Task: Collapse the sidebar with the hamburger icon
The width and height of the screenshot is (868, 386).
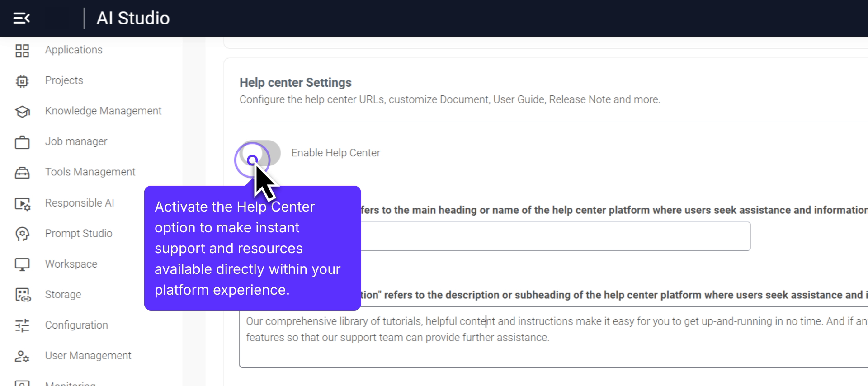Action: (x=21, y=18)
